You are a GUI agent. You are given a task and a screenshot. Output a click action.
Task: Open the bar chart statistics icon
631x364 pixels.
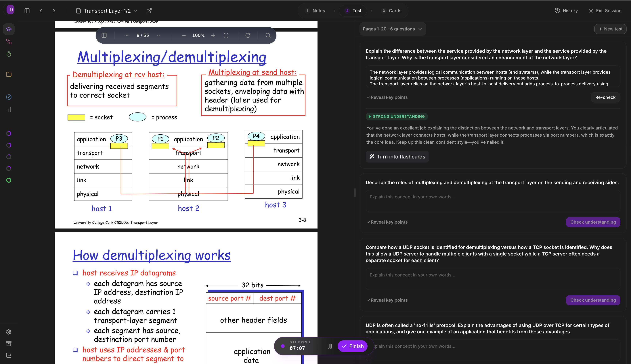tap(9, 109)
